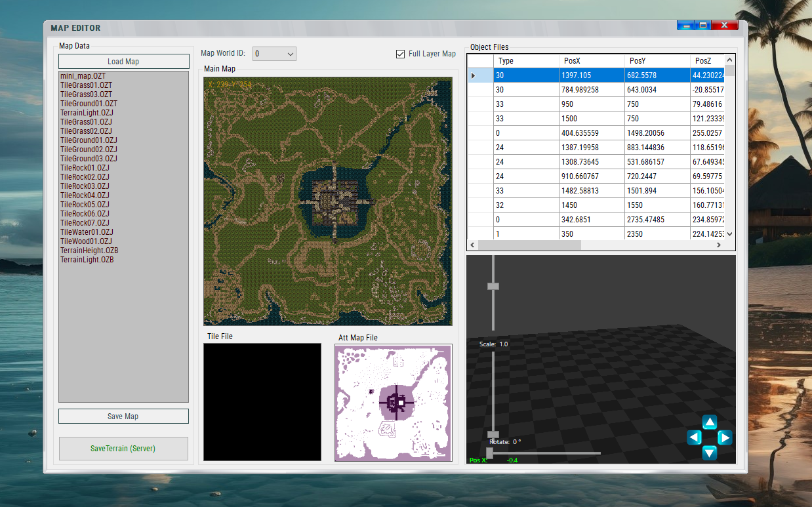Click the Load Map button
The image size is (812, 507).
click(x=123, y=62)
